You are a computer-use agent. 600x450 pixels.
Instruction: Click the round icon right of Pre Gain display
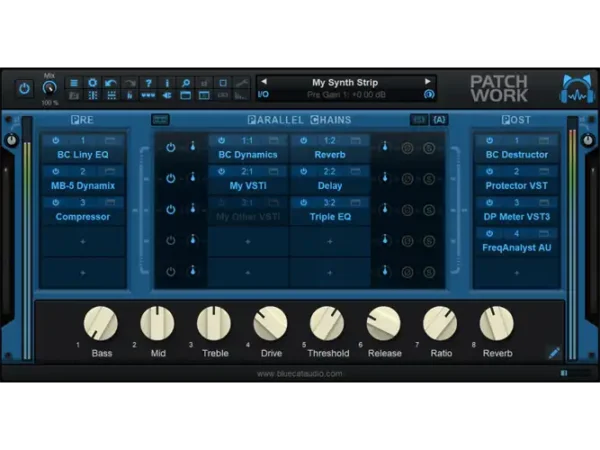click(429, 94)
